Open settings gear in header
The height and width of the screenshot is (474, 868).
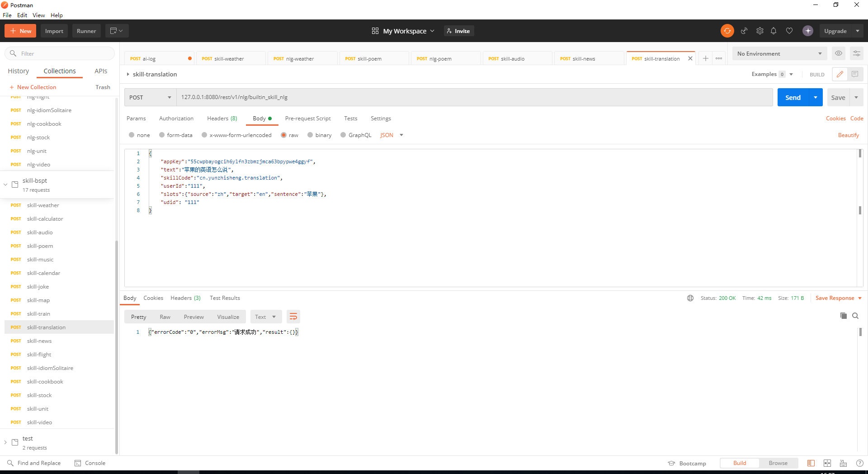pos(760,31)
